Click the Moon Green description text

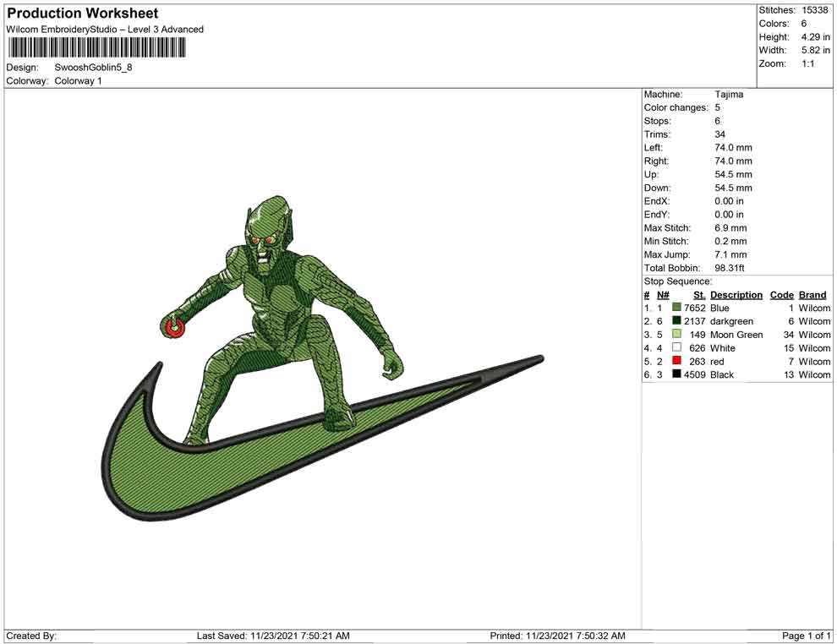tap(736, 335)
